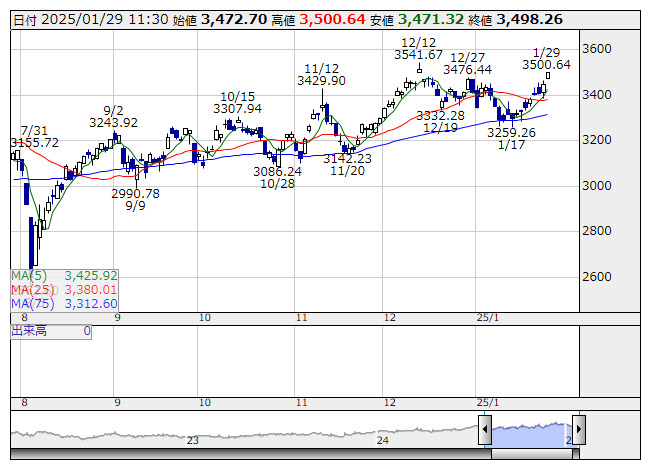Click the left range slider handle arrow

[485, 430]
